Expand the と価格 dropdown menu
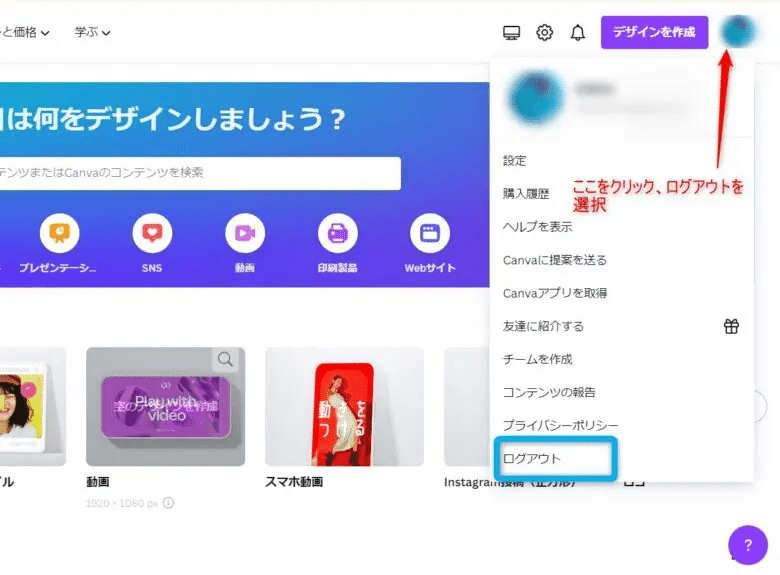This screenshot has height=575, width=780. pyautogui.click(x=25, y=32)
